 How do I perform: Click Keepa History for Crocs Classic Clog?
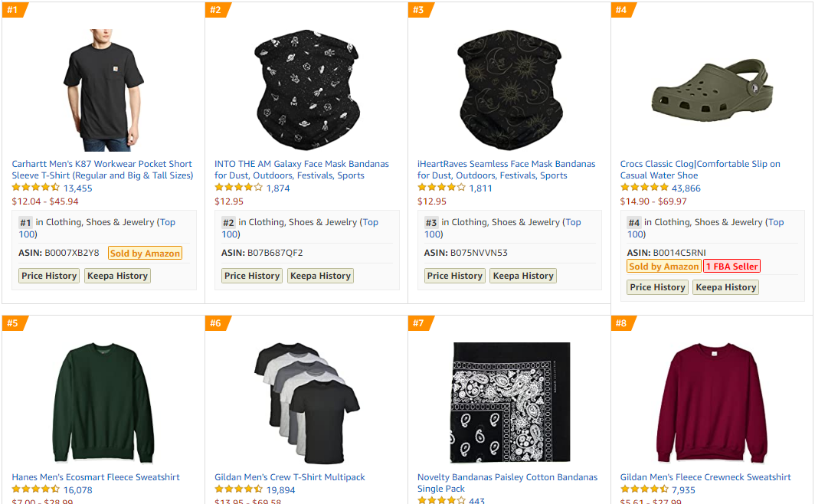coord(725,287)
